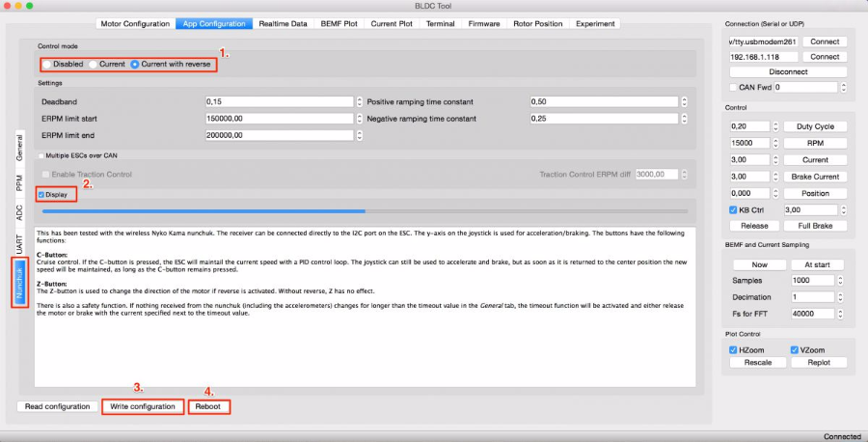Select the Current with reverse radio button
The image size is (868, 442).
136,64
